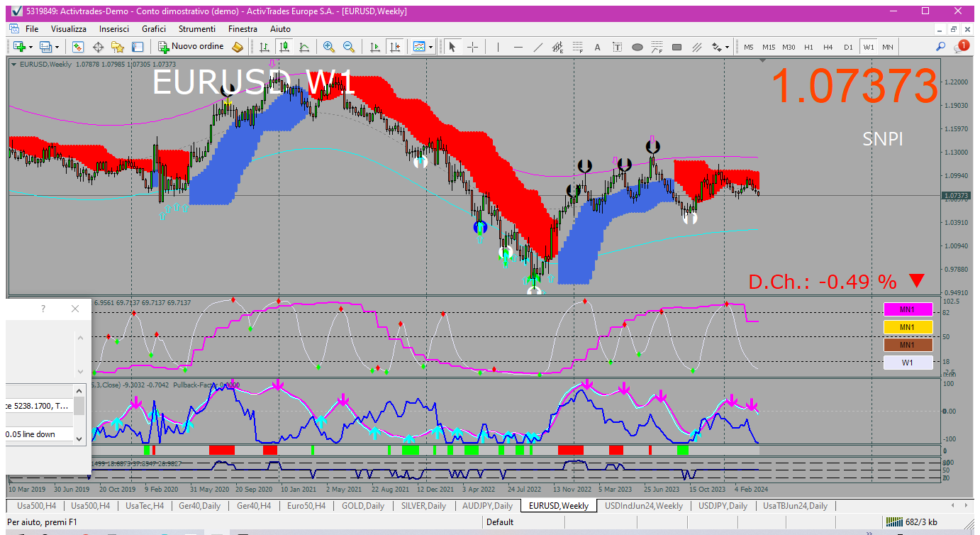Toggle Chart Shift button
This screenshot has width=980, height=535.
pos(395,47)
